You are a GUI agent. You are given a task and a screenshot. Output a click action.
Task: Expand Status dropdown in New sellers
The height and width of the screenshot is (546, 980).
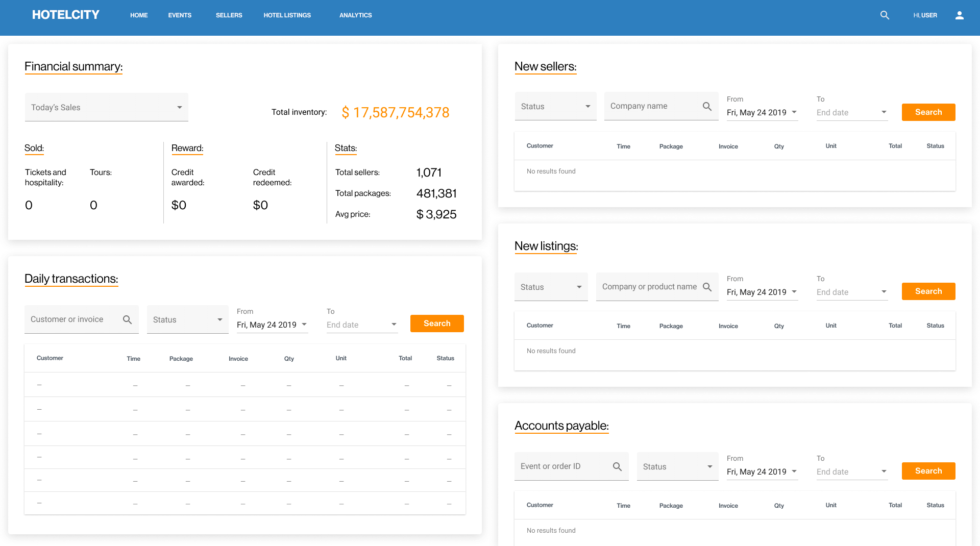coord(555,106)
